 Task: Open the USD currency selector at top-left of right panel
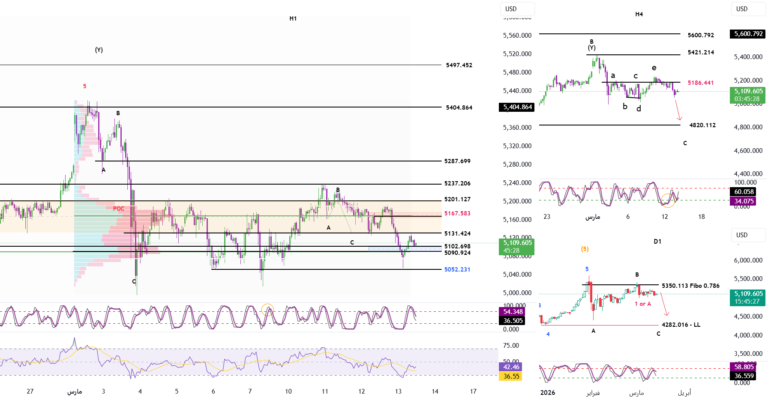pos(512,10)
